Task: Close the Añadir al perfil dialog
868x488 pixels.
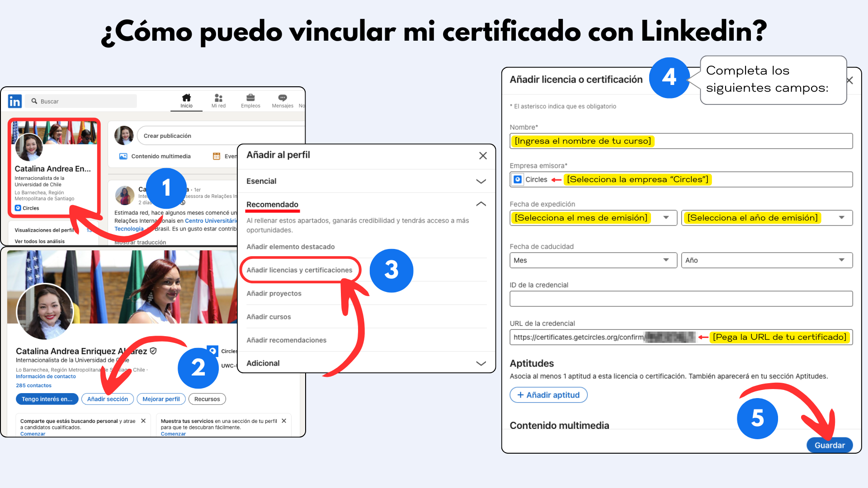Action: pyautogui.click(x=483, y=155)
